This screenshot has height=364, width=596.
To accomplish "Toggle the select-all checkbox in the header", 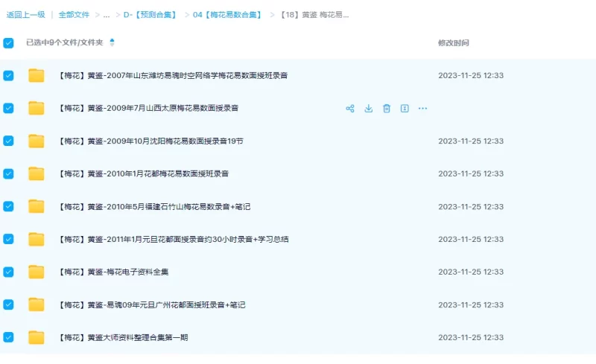I will (8, 43).
